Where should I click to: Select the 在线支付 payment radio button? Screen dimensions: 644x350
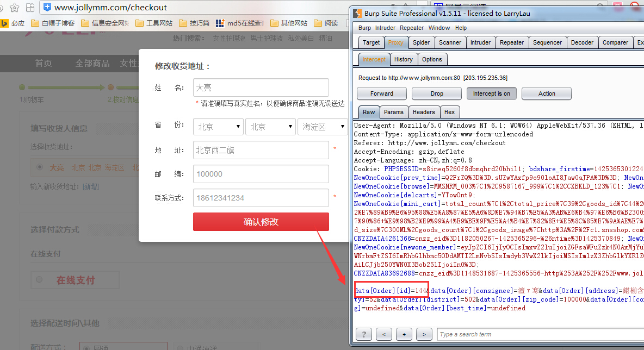tap(39, 280)
